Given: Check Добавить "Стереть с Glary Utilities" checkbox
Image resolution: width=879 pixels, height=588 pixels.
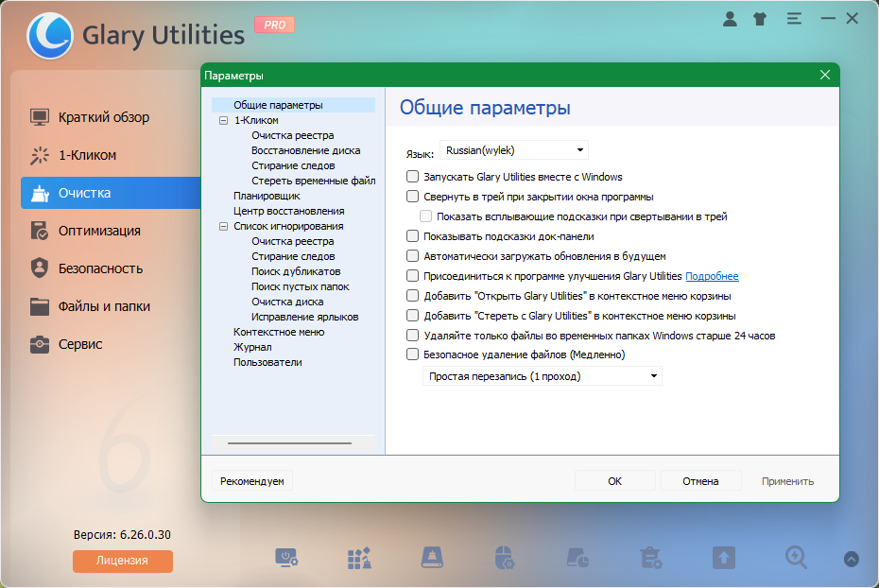Looking at the screenshot, I should [413, 316].
